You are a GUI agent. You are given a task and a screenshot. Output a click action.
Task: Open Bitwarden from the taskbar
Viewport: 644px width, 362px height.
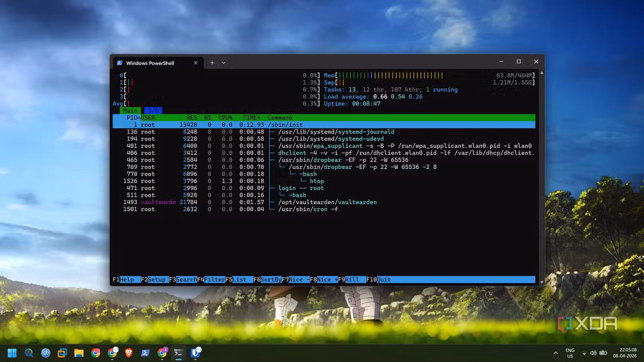pyautogui.click(x=195, y=353)
